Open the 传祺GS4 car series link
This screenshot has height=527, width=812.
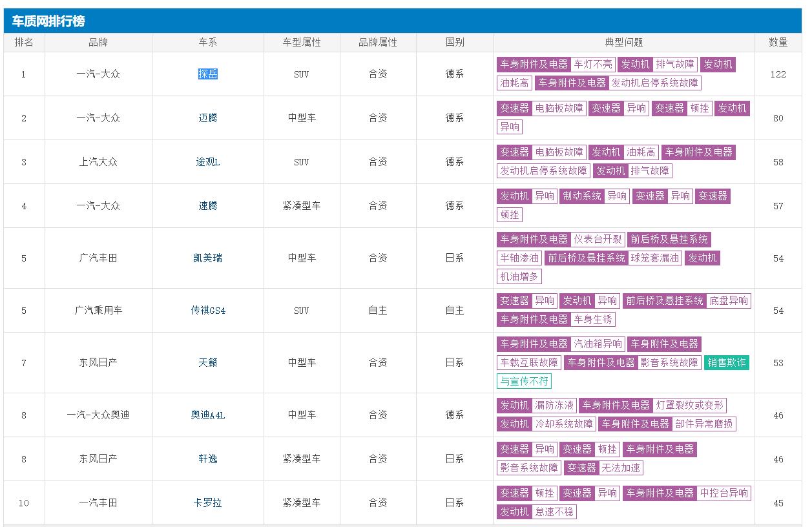coord(208,311)
